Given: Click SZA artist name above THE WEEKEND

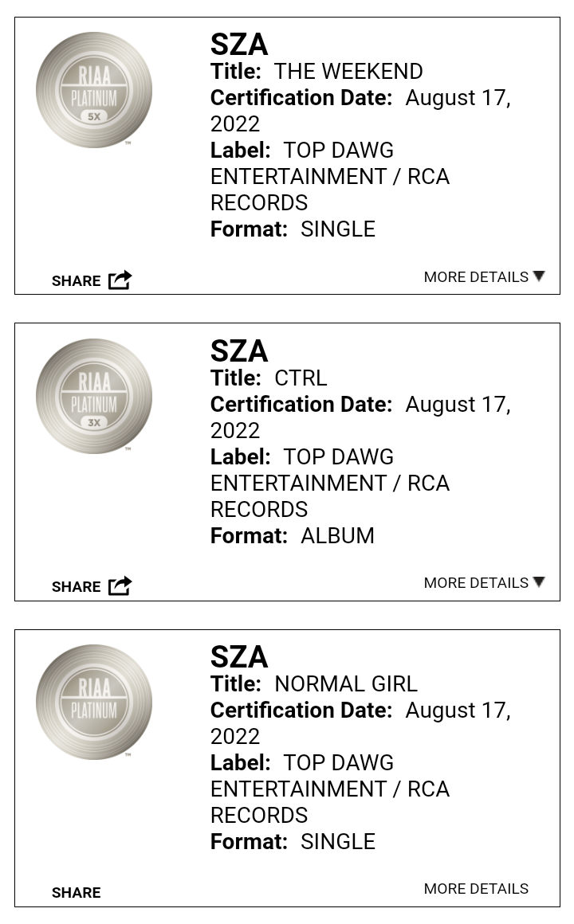Looking at the screenshot, I should coord(239,44).
